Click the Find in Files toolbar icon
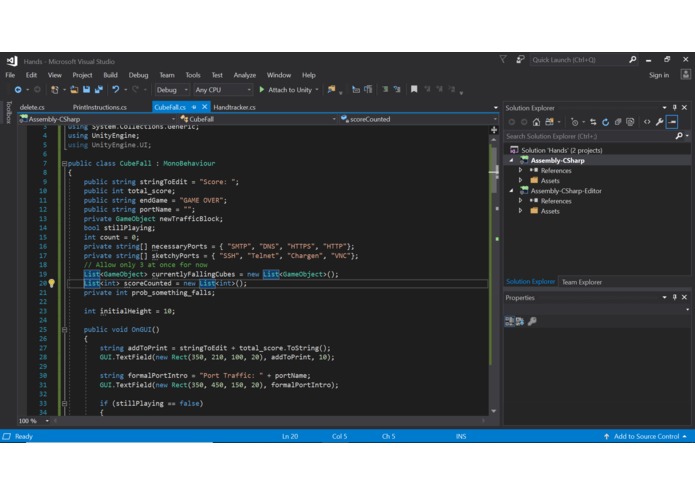The height and width of the screenshot is (494, 695). 332,90
